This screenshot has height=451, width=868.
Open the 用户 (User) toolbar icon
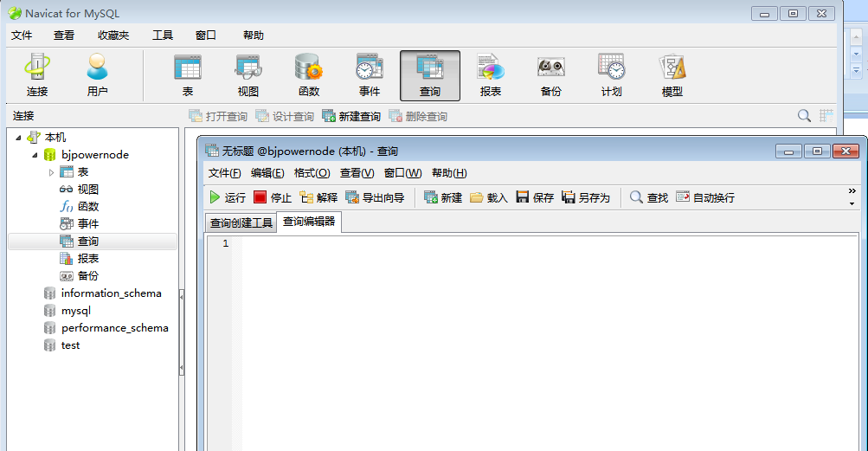coord(98,75)
